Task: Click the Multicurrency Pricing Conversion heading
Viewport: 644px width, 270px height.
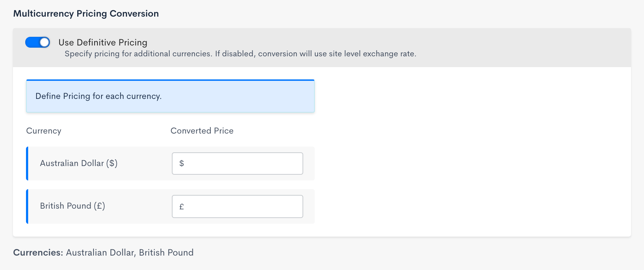Action: pos(86,14)
